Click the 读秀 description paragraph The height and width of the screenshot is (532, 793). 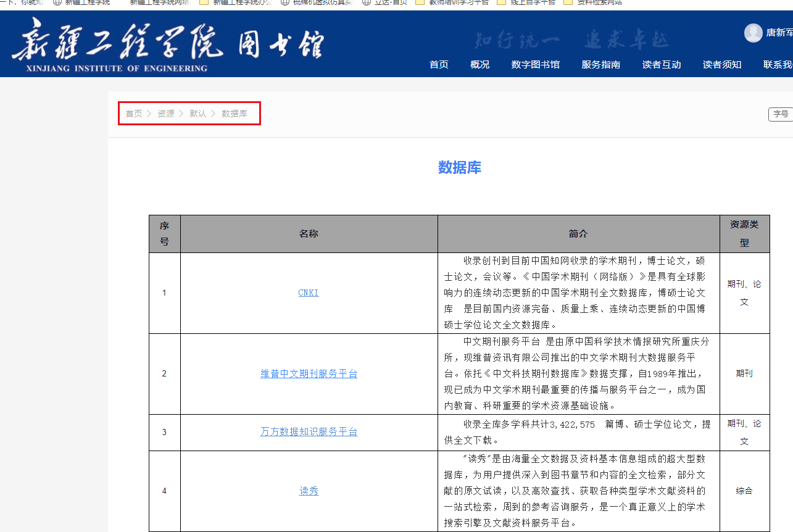[x=575, y=491]
